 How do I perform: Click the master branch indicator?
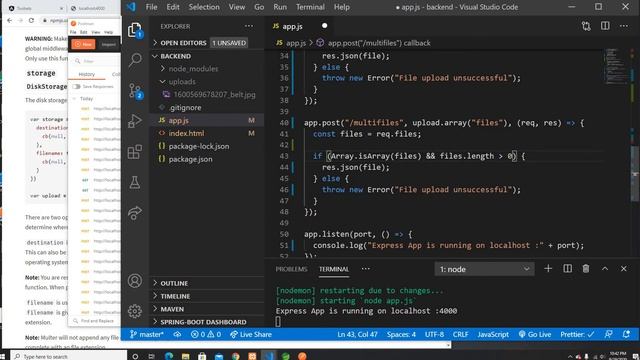point(147,334)
